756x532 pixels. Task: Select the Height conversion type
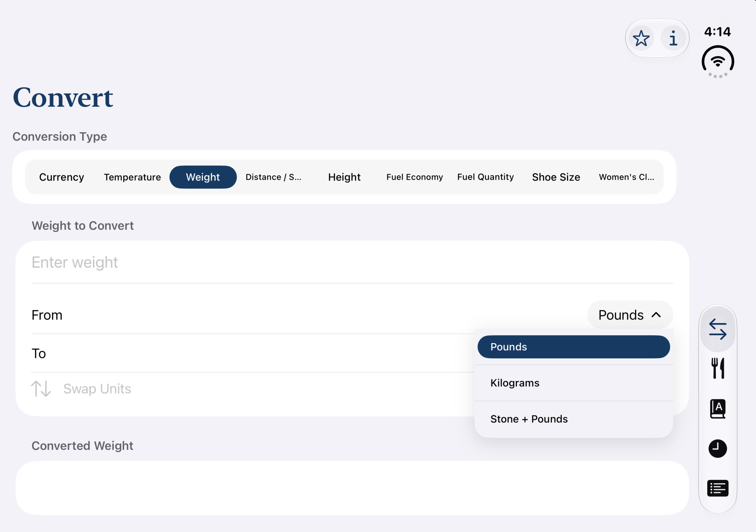point(344,177)
